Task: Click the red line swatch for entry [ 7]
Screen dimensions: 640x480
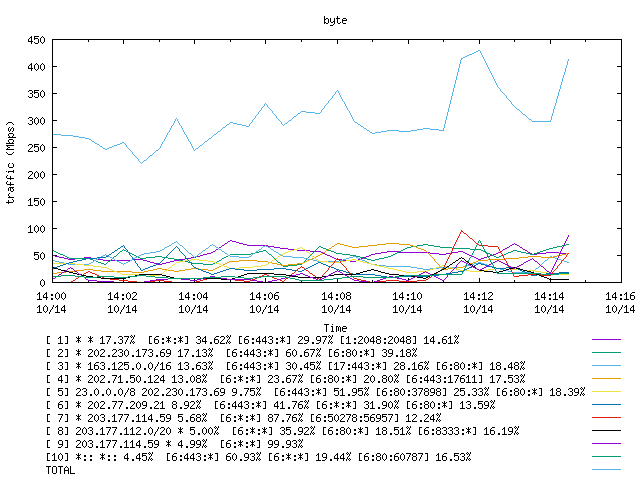Action: point(606,418)
